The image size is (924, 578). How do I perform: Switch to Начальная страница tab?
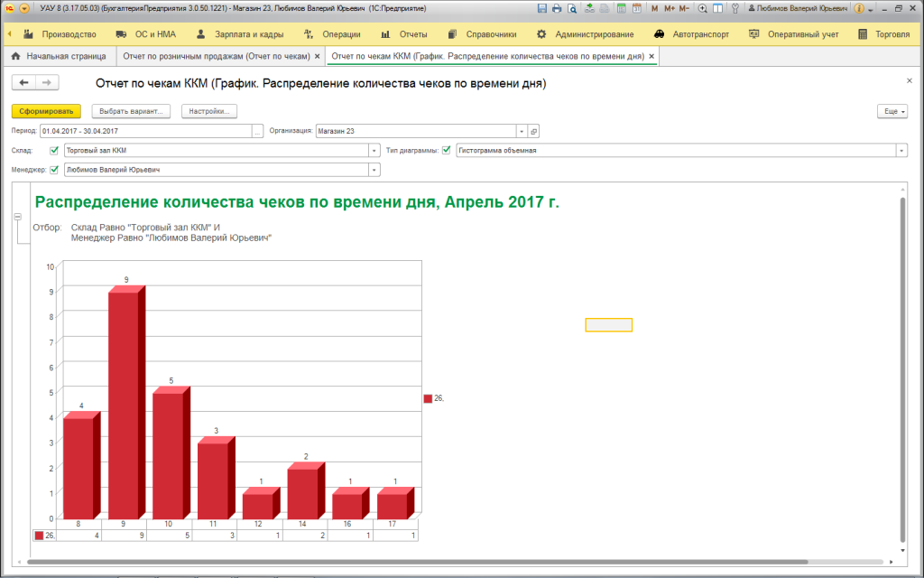59,57
